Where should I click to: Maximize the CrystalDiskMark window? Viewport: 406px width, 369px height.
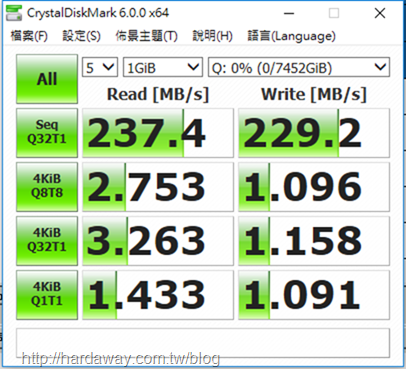pos(334,13)
